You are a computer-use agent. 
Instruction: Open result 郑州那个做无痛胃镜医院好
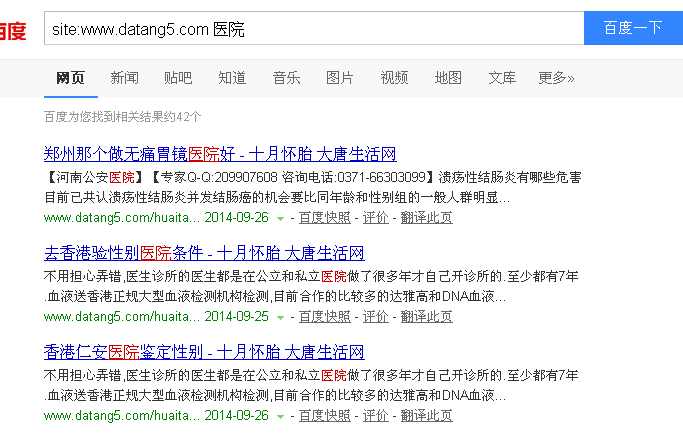pyautogui.click(x=220, y=154)
